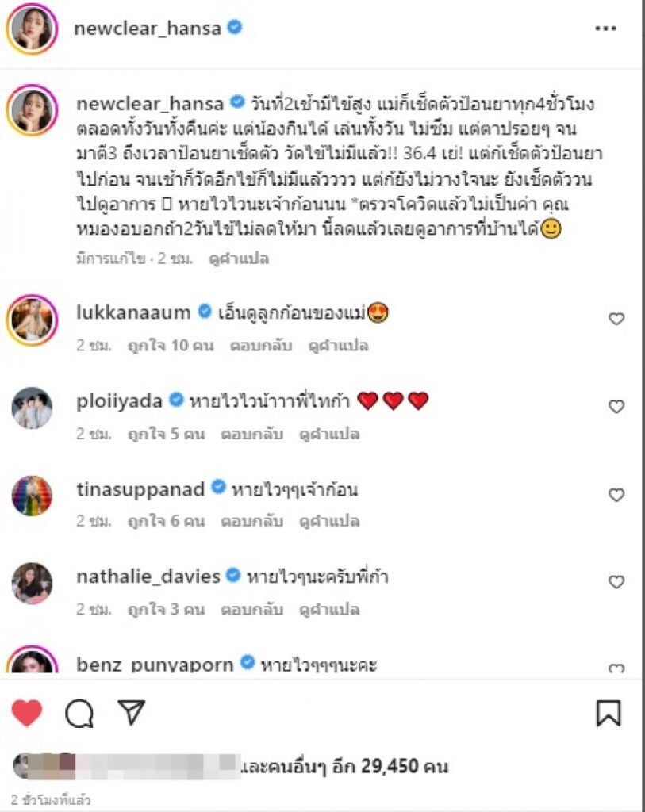The width and height of the screenshot is (645, 812).
Task: Click the red heart like icon
Action: [27, 713]
